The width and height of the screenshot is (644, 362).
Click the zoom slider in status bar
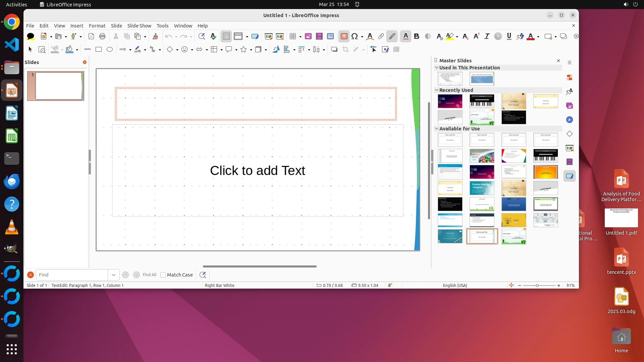click(x=537, y=286)
